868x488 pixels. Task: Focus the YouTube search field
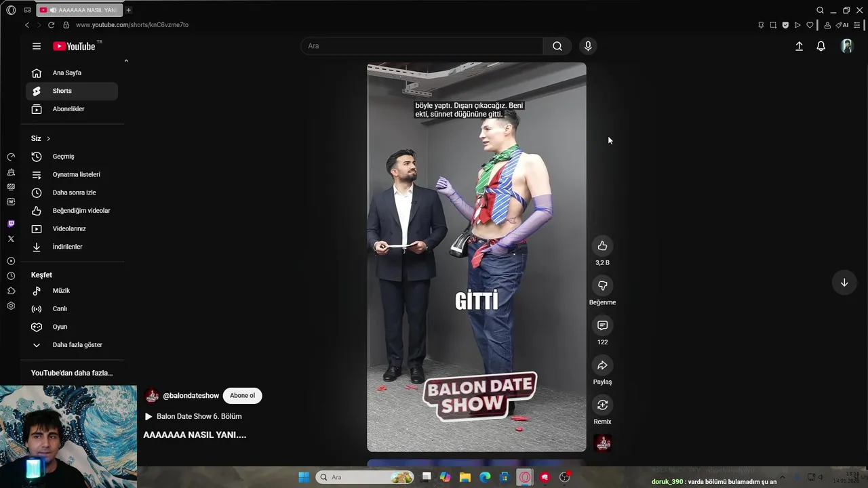pos(422,46)
